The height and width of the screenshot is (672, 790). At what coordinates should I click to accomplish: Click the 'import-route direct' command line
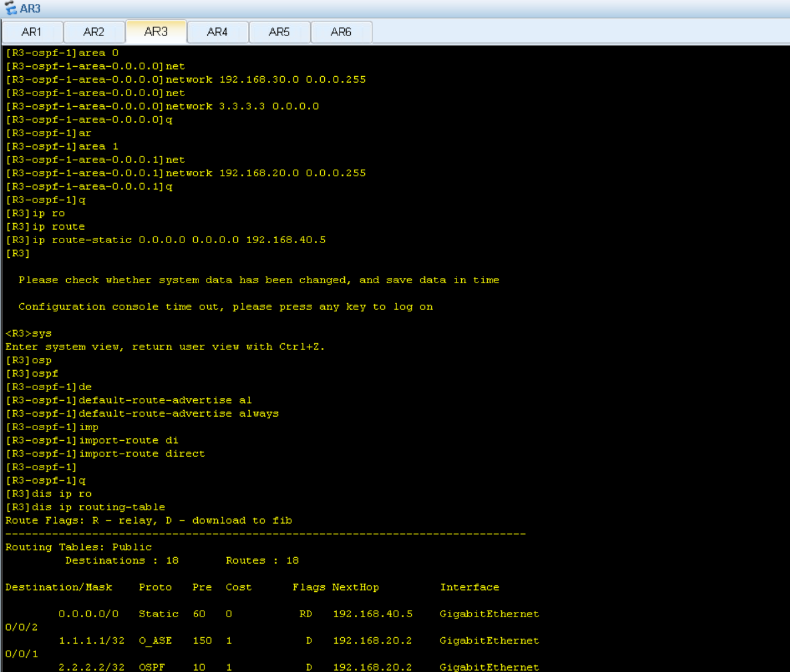tap(106, 454)
